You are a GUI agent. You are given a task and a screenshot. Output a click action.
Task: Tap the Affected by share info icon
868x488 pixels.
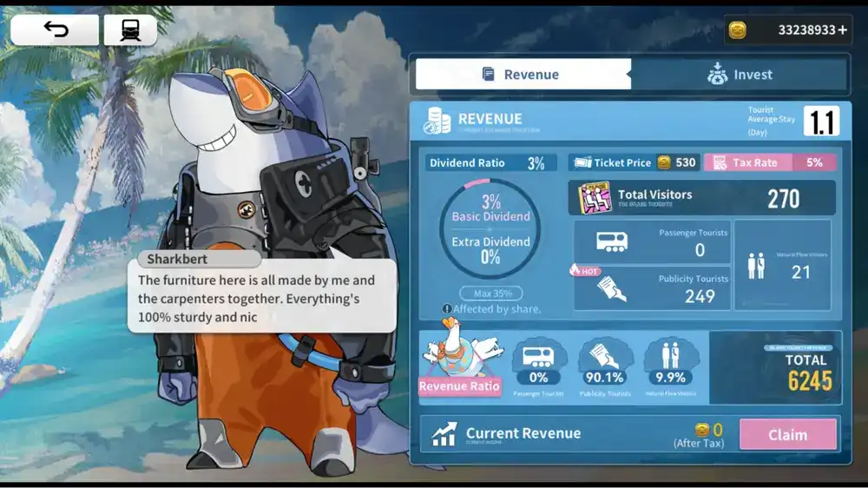(447, 309)
